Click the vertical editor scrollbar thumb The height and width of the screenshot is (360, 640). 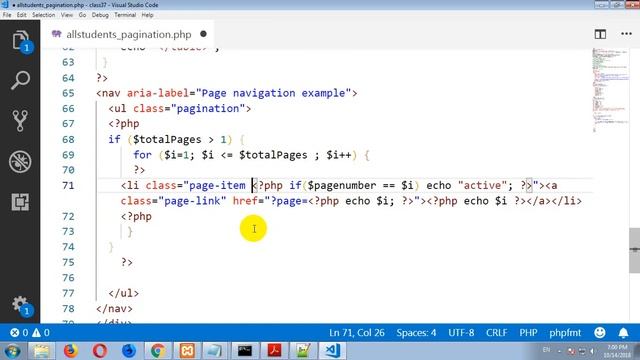pyautogui.click(x=634, y=250)
